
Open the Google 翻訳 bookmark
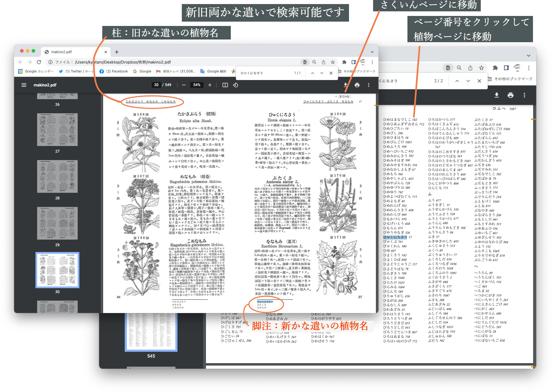point(213,71)
